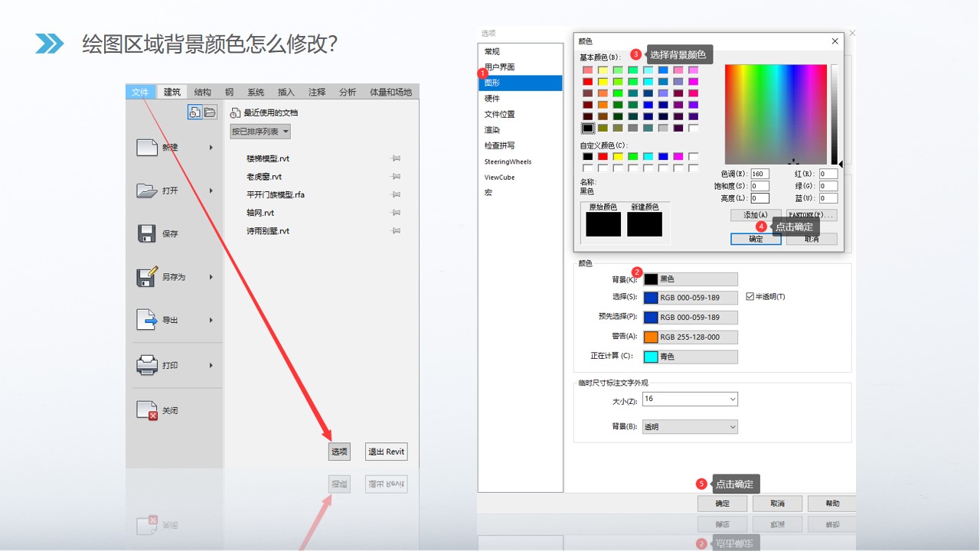The width and height of the screenshot is (980, 551).
Task: Click the PANTONE(P)... button
Action: click(x=812, y=215)
